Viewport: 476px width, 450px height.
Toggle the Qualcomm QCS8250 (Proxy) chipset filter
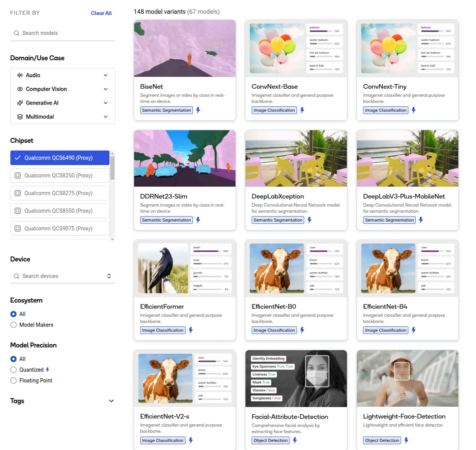[60, 175]
